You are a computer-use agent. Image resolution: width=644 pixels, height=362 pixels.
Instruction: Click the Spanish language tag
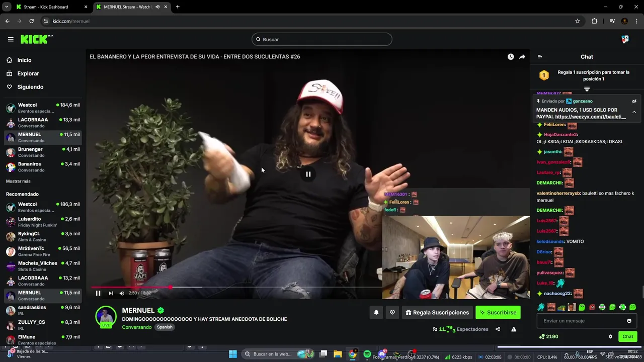pyautogui.click(x=165, y=327)
